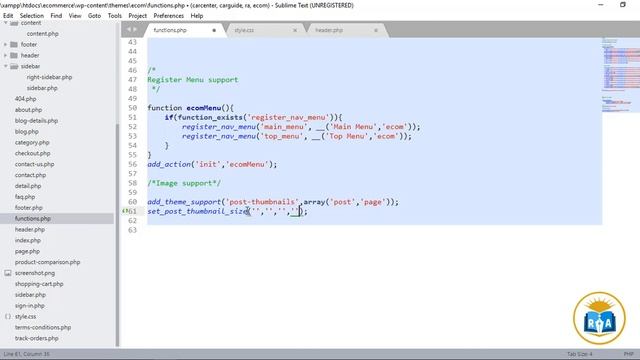640x360 pixels.
Task: Open detail.php file
Action: [x=28, y=186]
